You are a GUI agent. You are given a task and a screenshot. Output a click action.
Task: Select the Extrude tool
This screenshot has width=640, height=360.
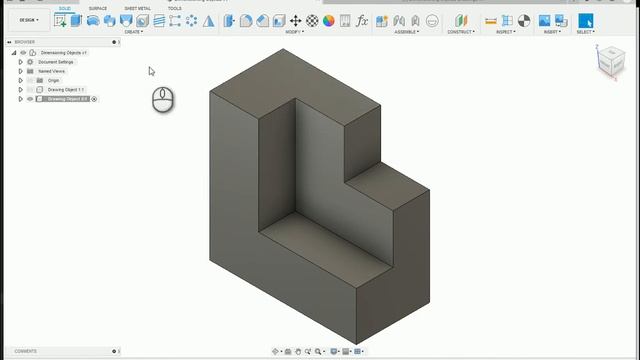pyautogui.click(x=76, y=20)
